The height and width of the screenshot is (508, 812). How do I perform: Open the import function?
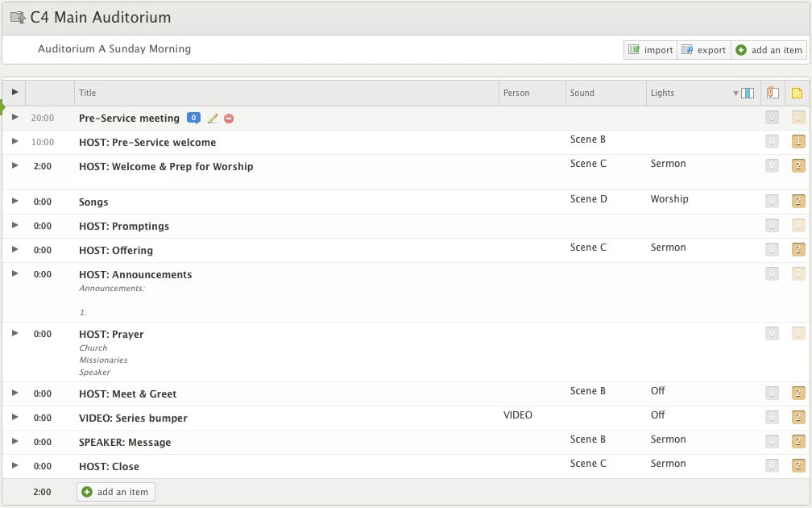click(x=650, y=50)
